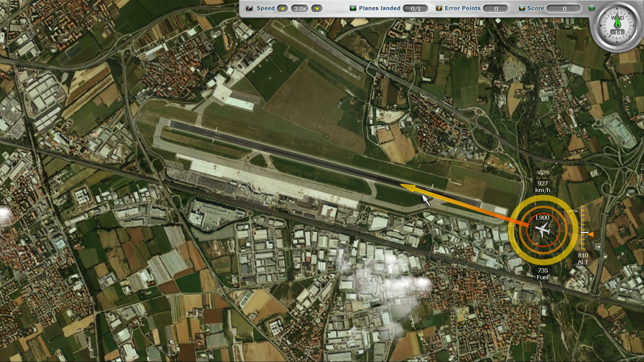Click the 3.0x speed value display
The width and height of the screenshot is (644, 362).
[300, 8]
